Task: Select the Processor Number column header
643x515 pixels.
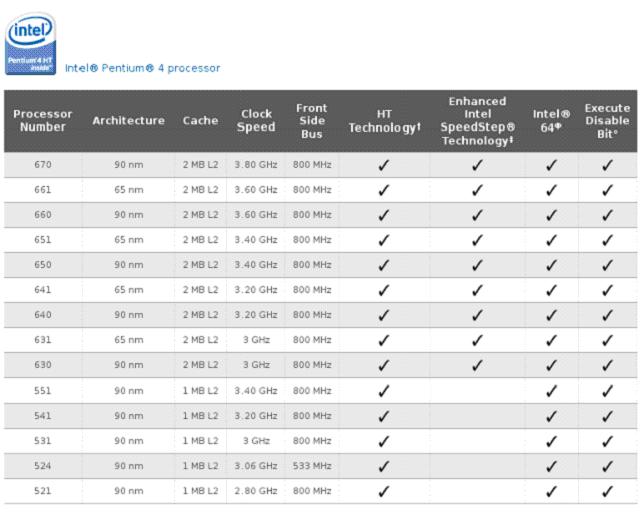Action: (x=43, y=121)
